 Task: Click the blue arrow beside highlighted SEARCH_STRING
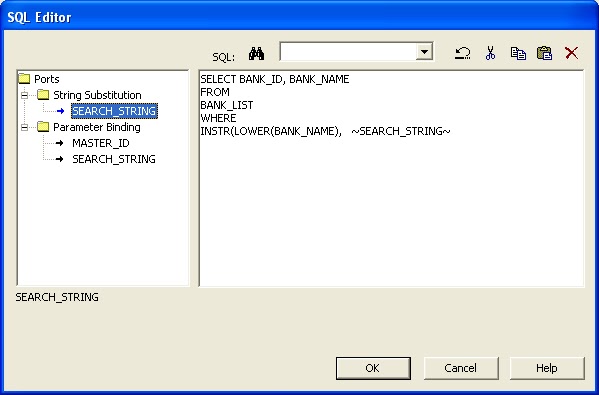[x=60, y=111]
